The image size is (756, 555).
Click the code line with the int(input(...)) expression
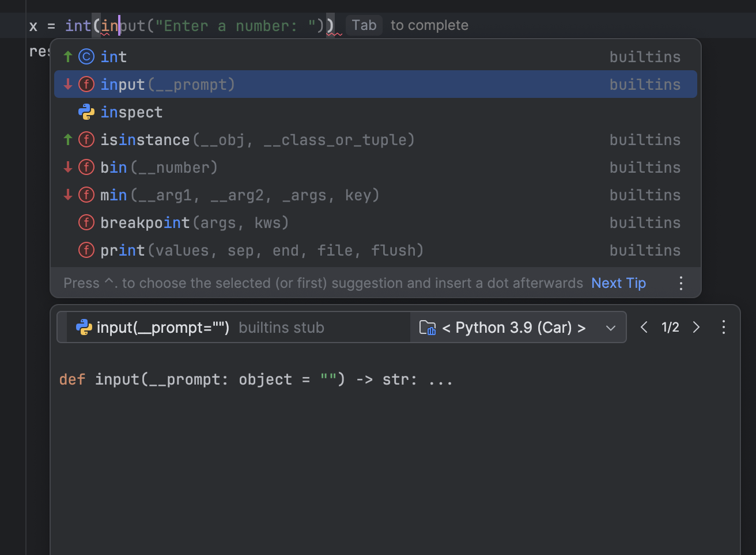coord(173,25)
